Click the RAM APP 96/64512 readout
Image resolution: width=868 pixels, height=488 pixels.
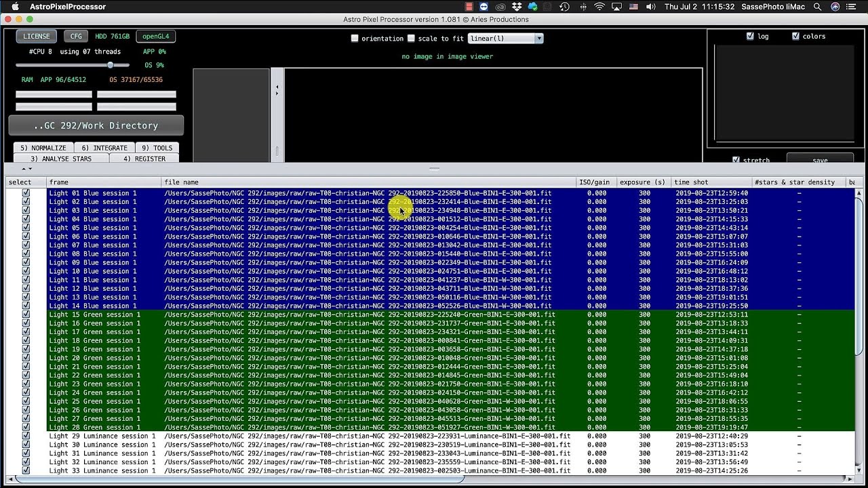(54, 80)
